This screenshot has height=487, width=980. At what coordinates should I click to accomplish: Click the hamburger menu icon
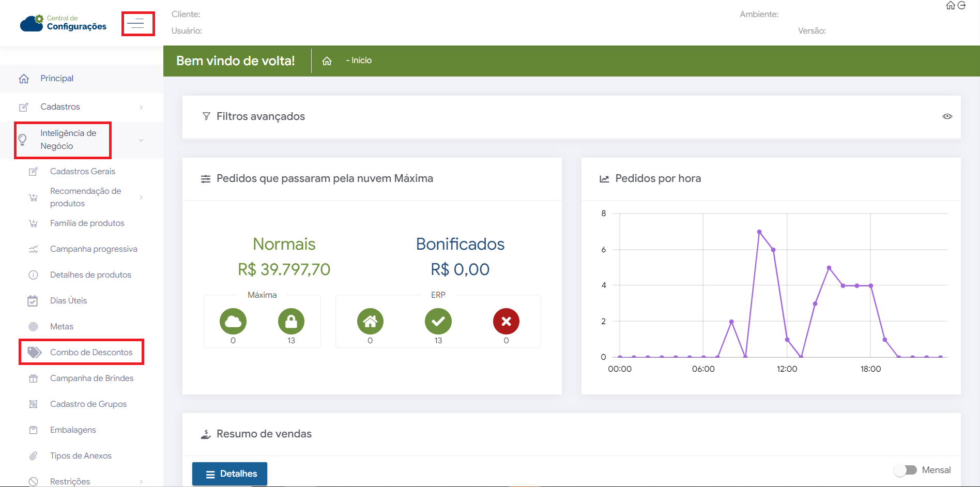(x=137, y=24)
